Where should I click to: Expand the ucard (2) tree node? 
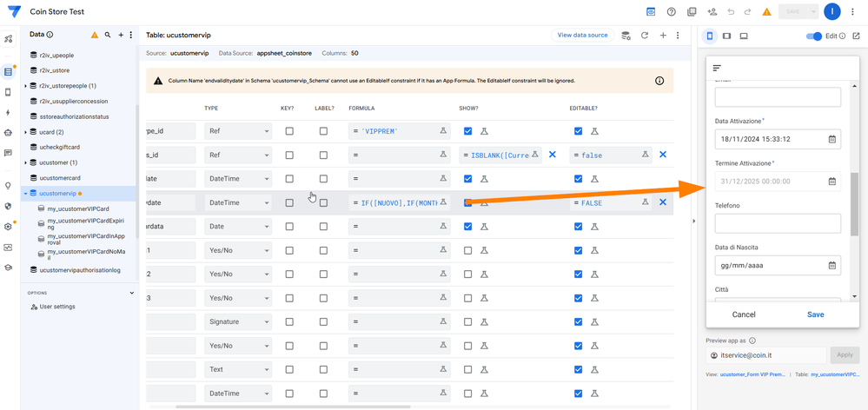point(26,132)
